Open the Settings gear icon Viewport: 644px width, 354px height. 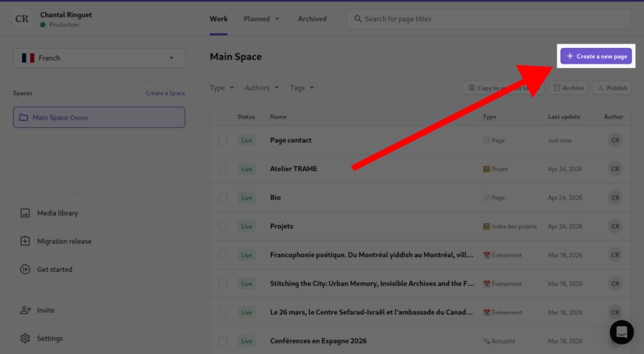coord(25,338)
